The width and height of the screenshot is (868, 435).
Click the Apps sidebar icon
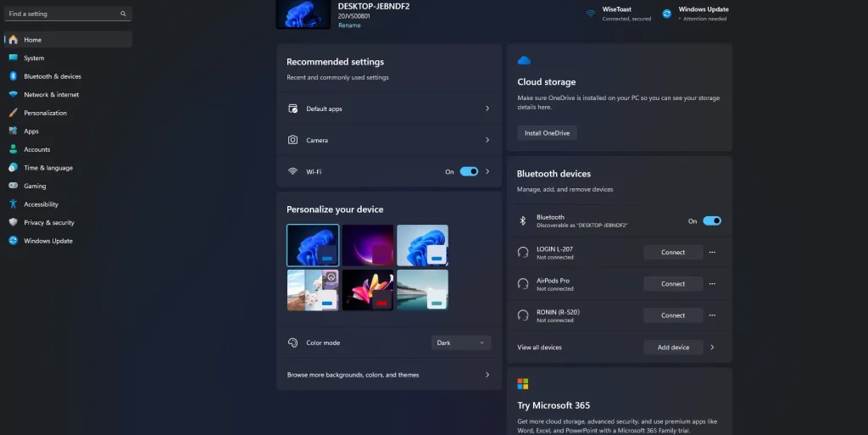(x=14, y=131)
